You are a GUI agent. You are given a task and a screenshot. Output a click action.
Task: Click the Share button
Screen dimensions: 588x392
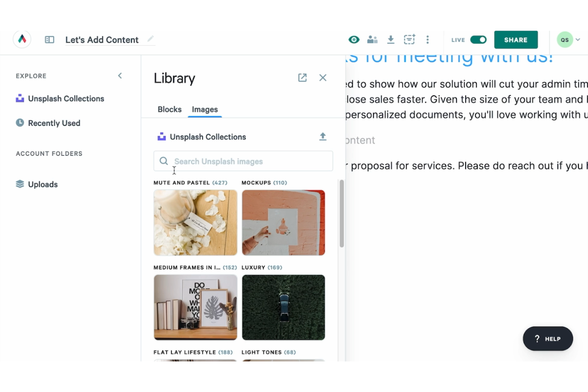(516, 40)
